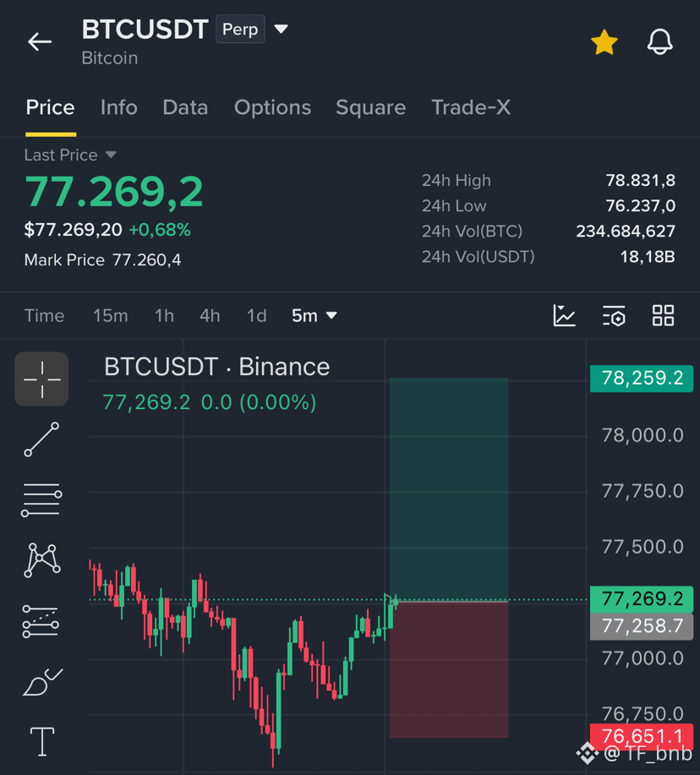Image resolution: width=700 pixels, height=775 pixels.
Task: Click the red 76,651.1 stop price label
Action: [x=642, y=736]
